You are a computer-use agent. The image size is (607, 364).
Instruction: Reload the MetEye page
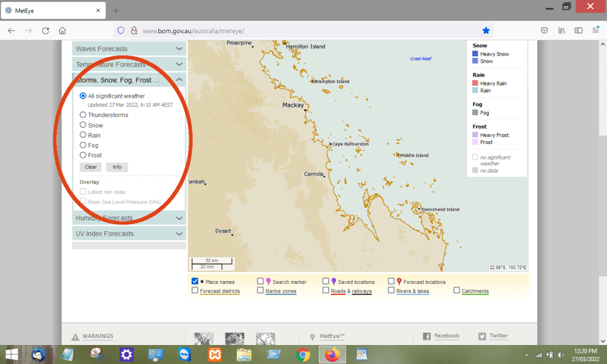45,31
